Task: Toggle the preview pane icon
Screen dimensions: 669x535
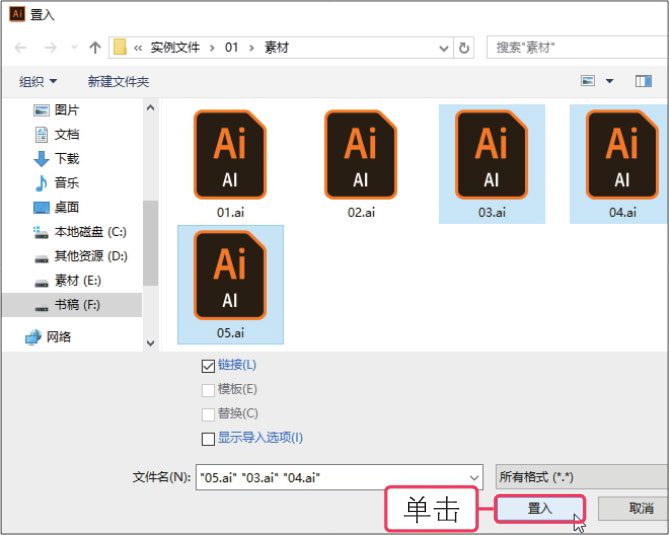Action: (643, 81)
